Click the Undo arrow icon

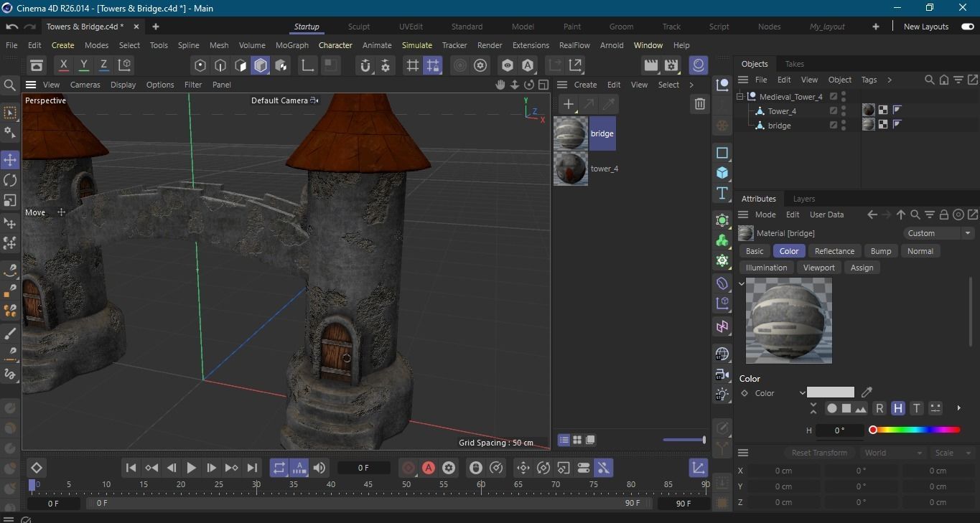[11, 27]
